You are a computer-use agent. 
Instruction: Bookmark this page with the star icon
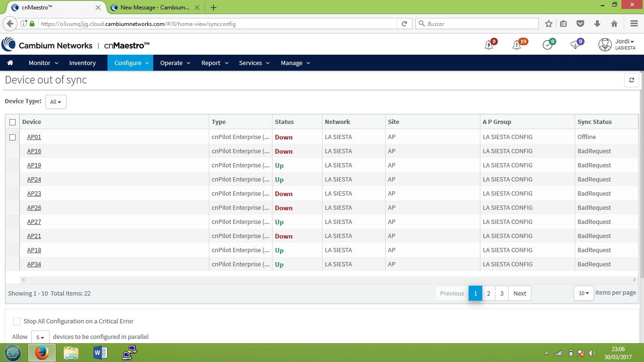click(x=549, y=24)
